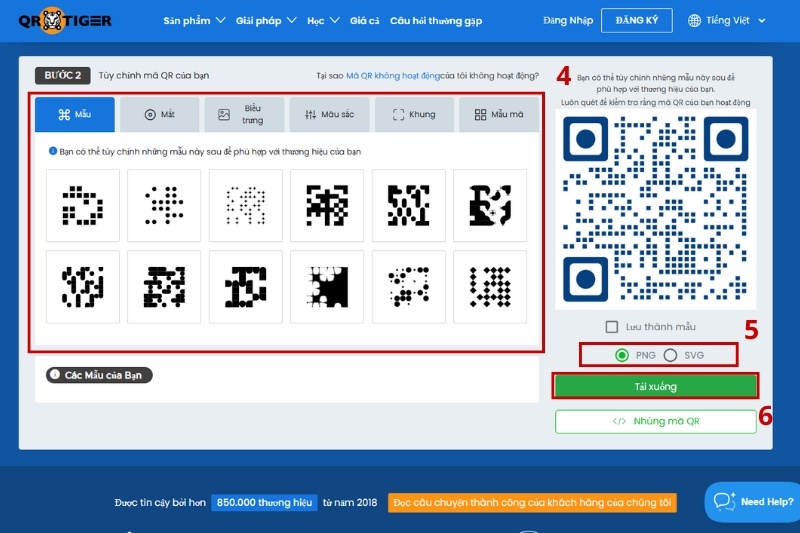
Task: Click the globe language icon
Action: point(694,20)
